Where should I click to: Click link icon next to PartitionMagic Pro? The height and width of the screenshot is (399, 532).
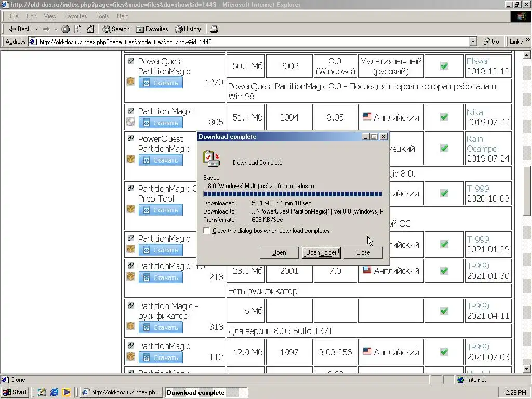tap(130, 265)
